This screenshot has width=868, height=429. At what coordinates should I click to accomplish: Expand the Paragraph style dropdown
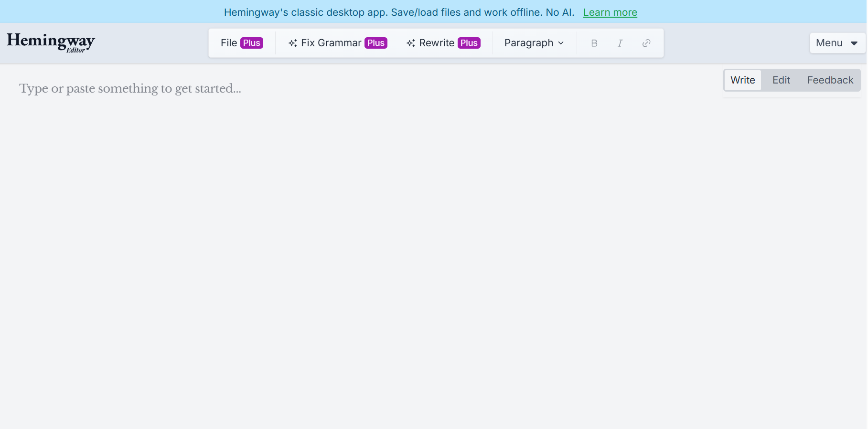(x=534, y=43)
